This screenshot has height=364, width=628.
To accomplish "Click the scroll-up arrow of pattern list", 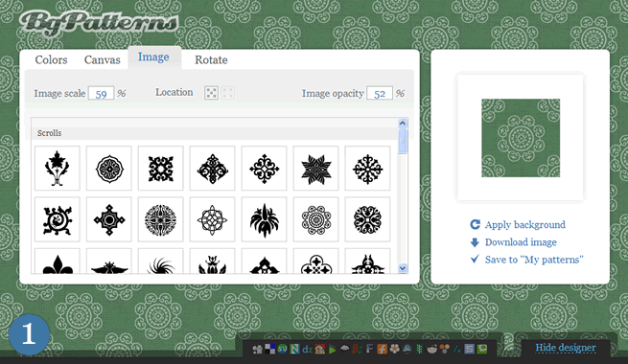I will pyautogui.click(x=403, y=123).
